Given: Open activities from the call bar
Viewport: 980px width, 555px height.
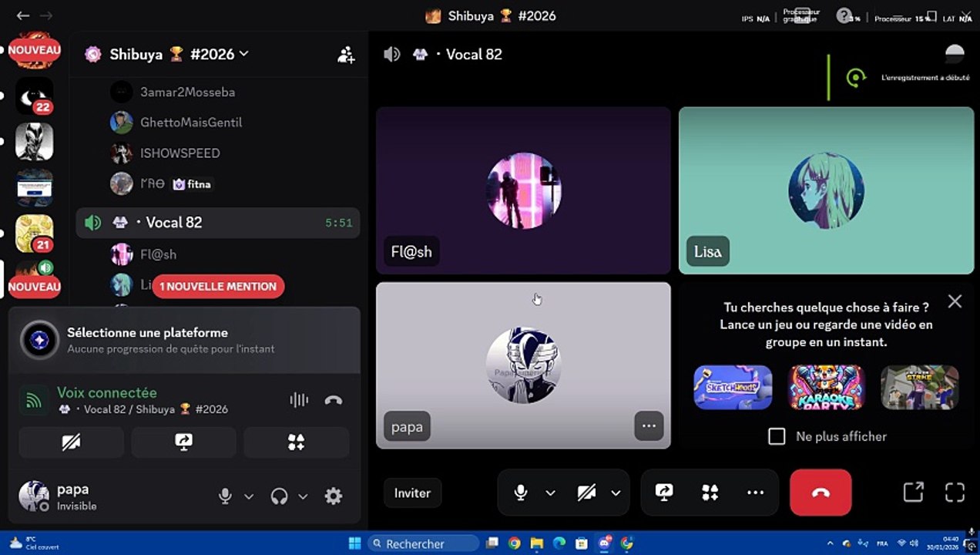Looking at the screenshot, I should 710,493.
